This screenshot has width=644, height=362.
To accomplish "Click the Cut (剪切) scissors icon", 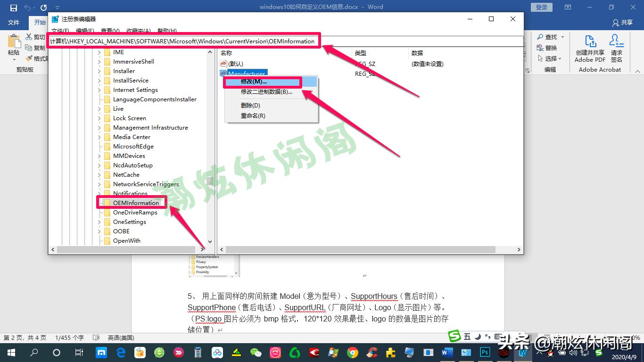I will pos(28,37).
